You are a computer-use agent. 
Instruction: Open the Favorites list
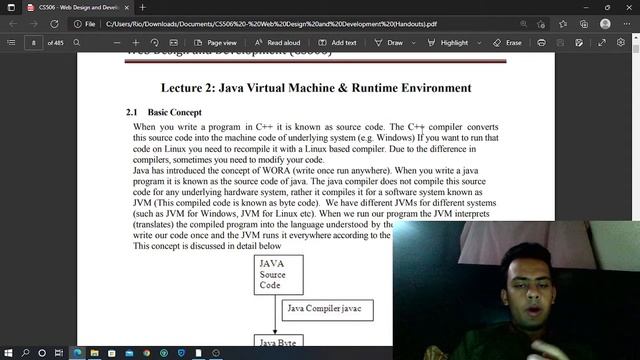[x=563, y=24]
